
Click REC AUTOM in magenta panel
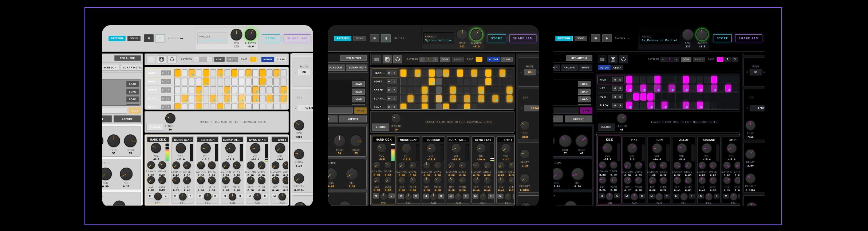[x=579, y=58]
